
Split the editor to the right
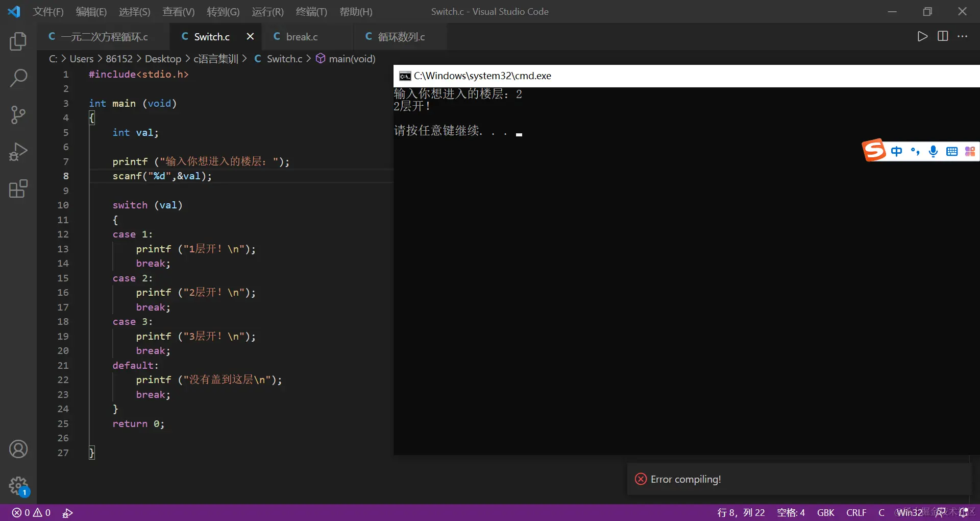coord(943,36)
